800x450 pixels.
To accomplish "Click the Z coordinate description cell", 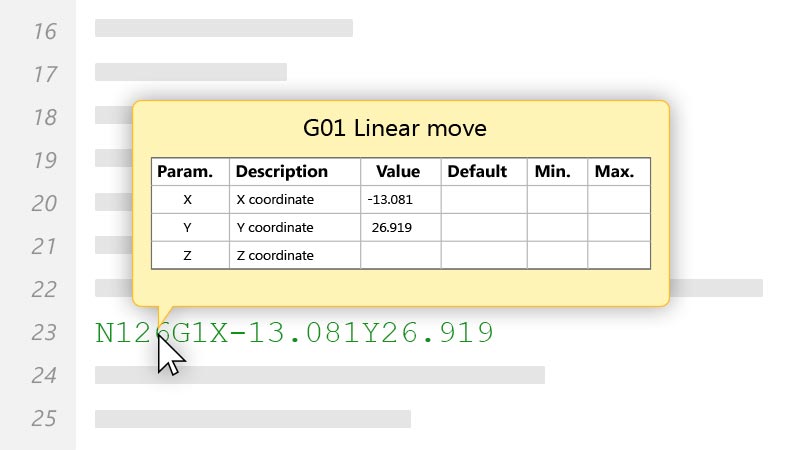I will (295, 255).
